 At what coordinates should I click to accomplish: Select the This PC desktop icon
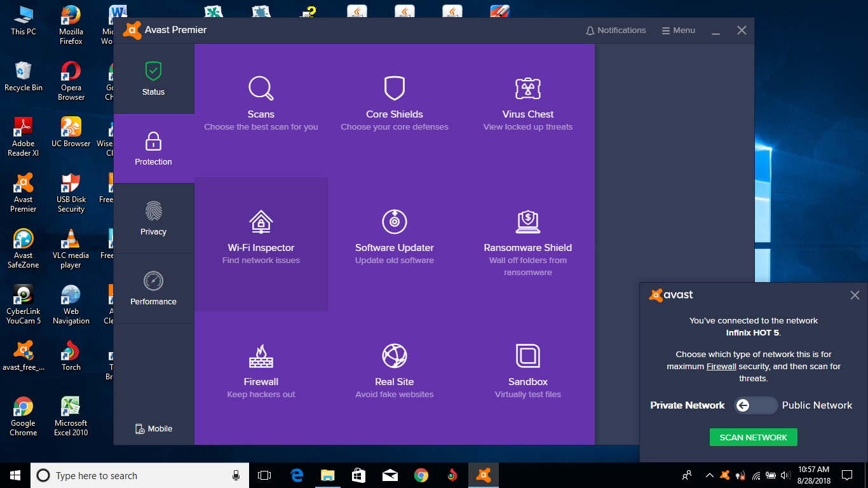click(x=24, y=21)
